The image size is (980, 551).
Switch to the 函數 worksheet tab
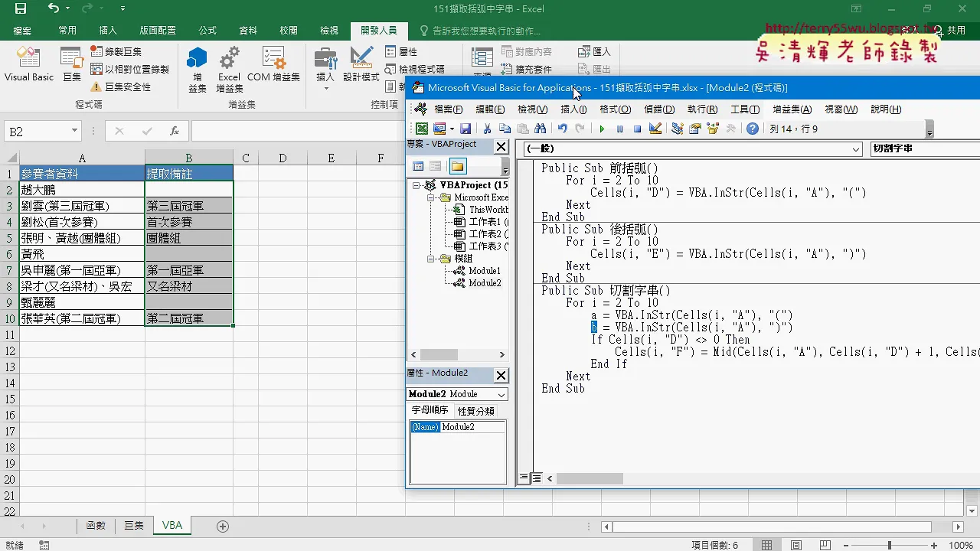(96, 525)
